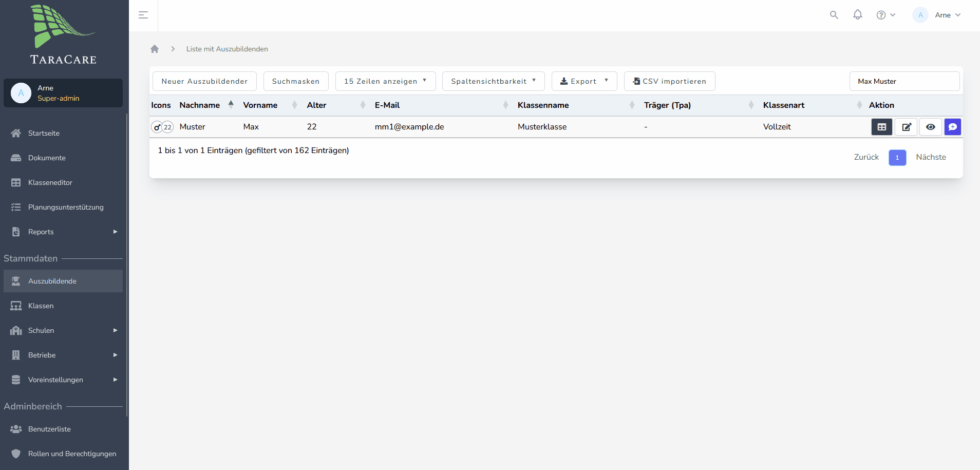This screenshot has height=470, width=980.
Task: Open the search magnifier icon in header
Action: pos(834,15)
